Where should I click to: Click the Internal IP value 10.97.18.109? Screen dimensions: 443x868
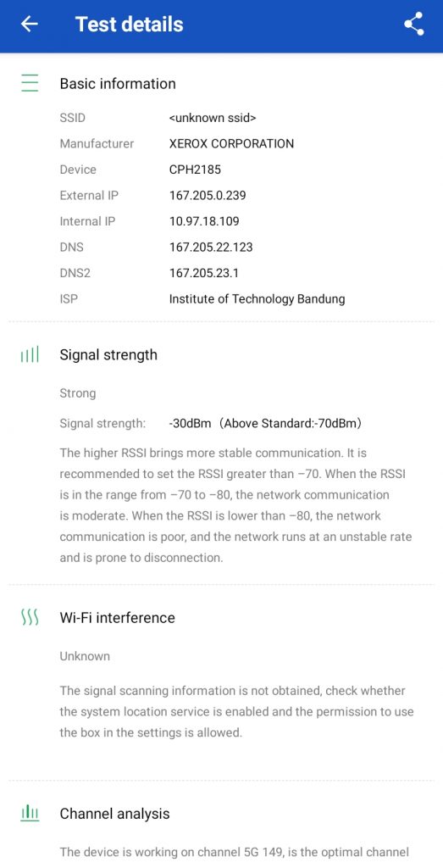204,221
